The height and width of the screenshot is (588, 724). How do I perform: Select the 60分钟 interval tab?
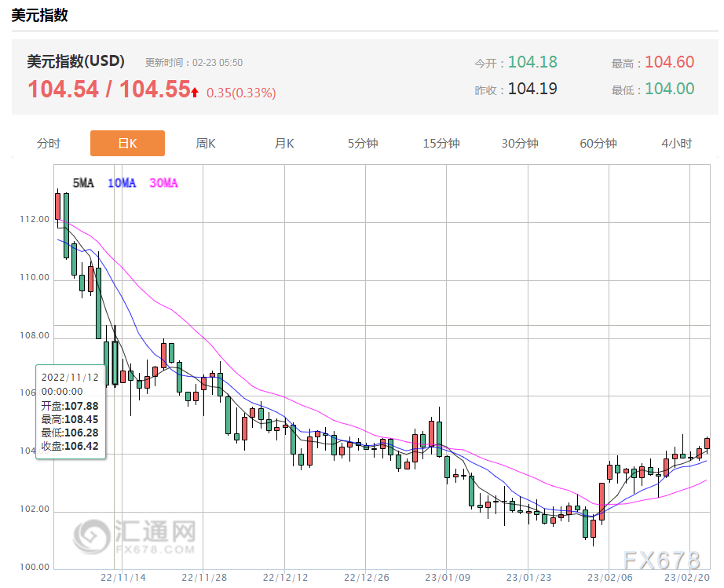click(x=597, y=144)
